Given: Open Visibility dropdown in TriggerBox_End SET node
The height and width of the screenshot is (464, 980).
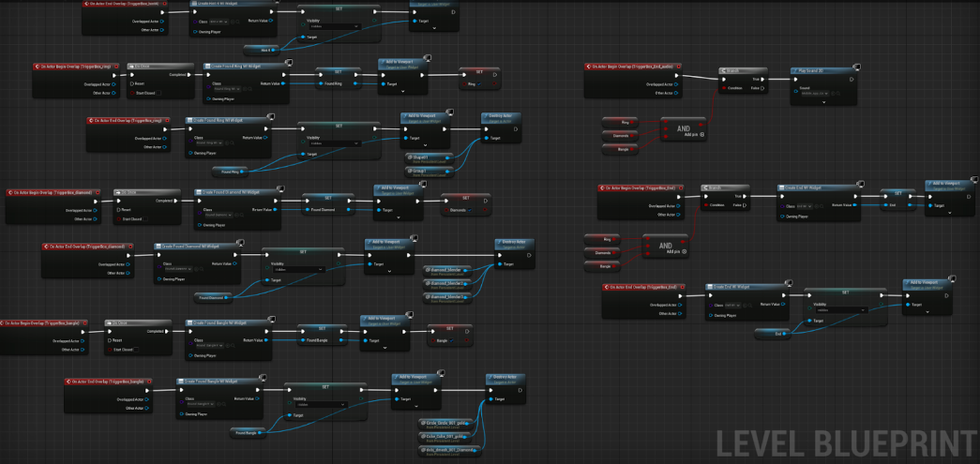Looking at the screenshot, I should coord(841,309).
